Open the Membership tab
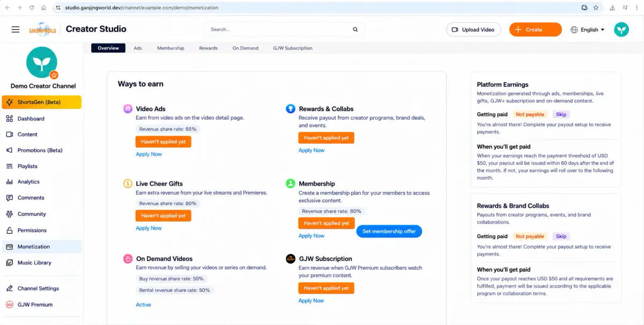 pyautogui.click(x=171, y=48)
